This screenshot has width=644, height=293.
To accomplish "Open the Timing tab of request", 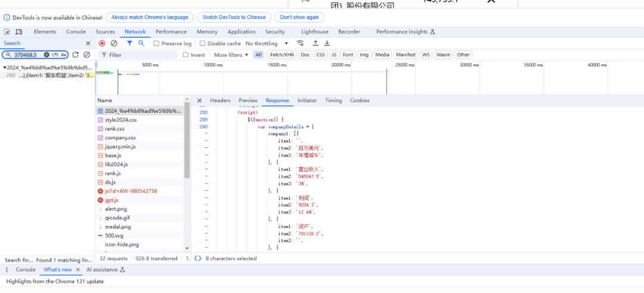I will coord(333,100).
